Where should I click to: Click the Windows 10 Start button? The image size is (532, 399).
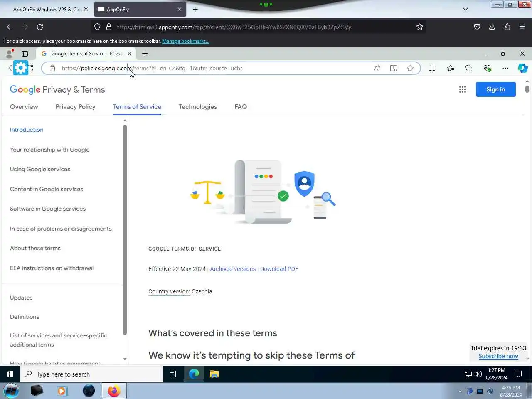[10, 374]
